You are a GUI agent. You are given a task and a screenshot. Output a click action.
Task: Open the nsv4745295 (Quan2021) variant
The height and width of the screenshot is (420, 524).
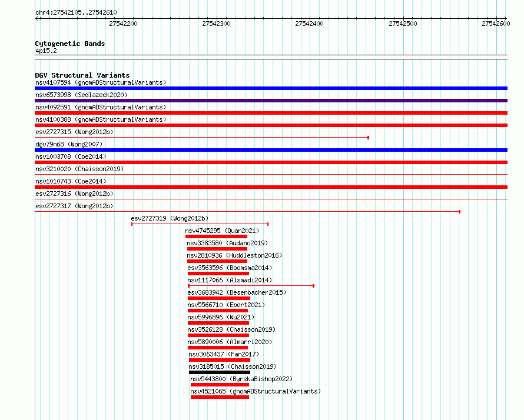pos(222,231)
